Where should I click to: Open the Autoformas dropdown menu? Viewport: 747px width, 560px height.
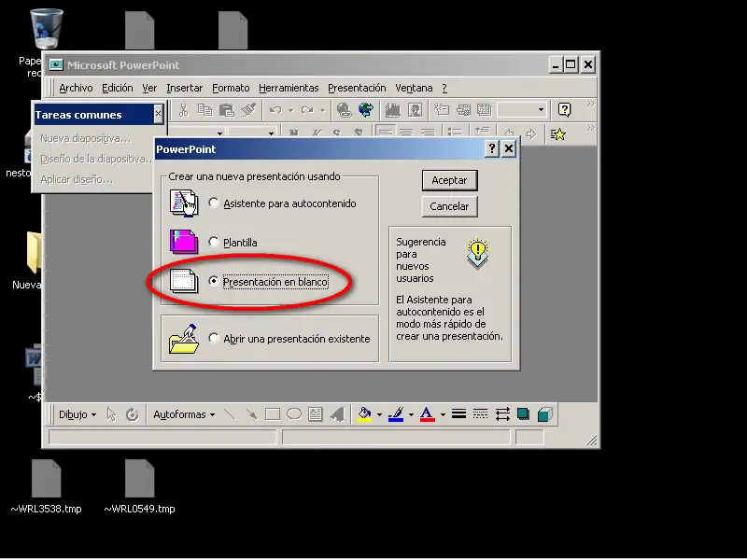(184, 413)
